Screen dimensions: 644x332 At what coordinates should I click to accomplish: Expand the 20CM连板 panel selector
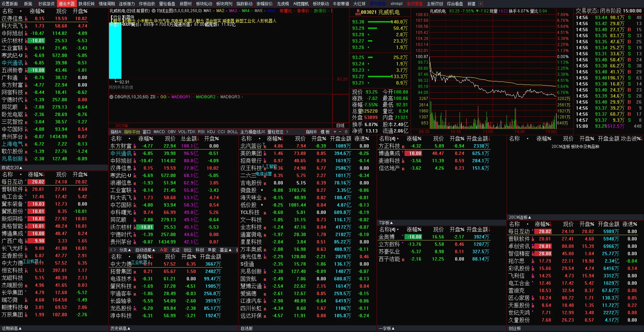click(x=520, y=217)
